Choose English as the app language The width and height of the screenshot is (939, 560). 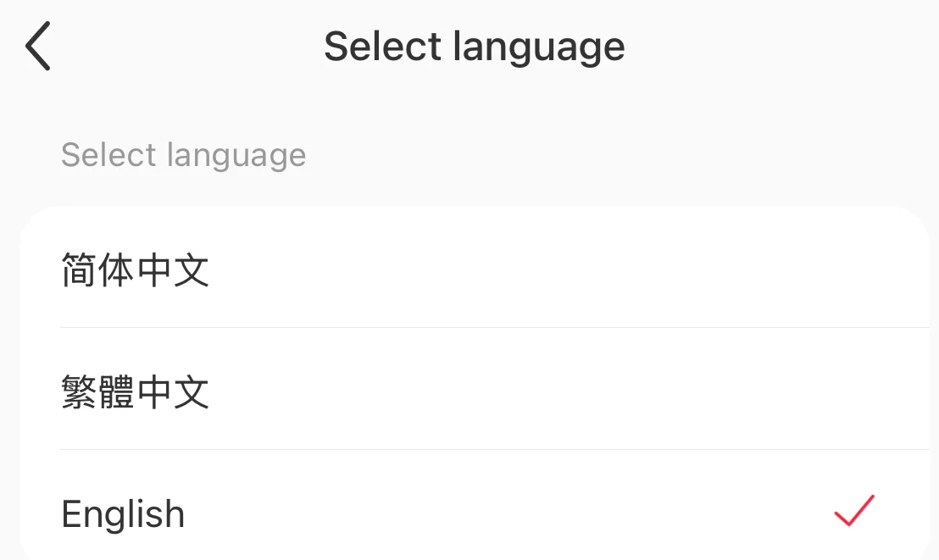click(124, 514)
